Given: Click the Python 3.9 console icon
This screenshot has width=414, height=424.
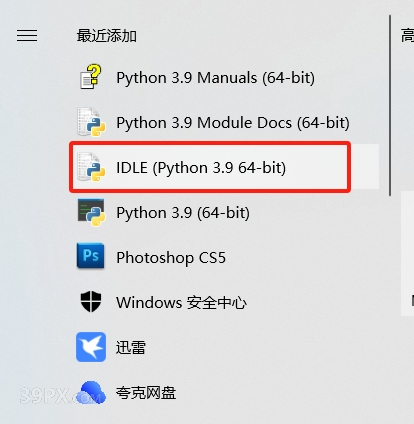Looking at the screenshot, I should point(91,212).
